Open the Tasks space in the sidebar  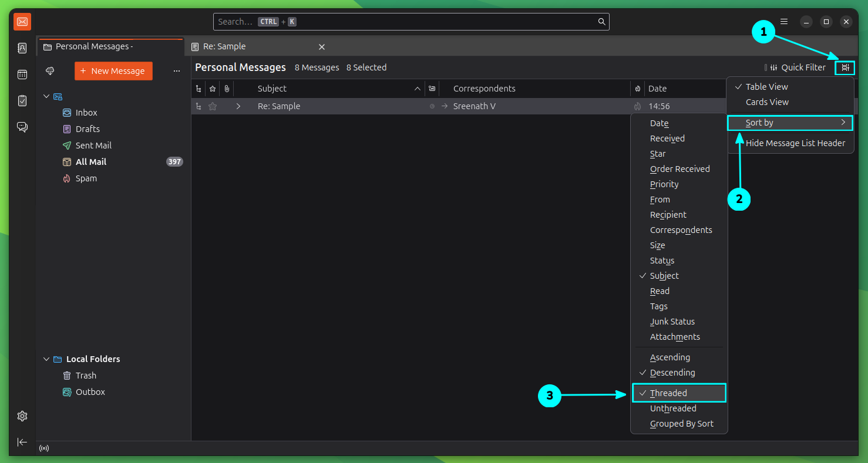[22, 101]
